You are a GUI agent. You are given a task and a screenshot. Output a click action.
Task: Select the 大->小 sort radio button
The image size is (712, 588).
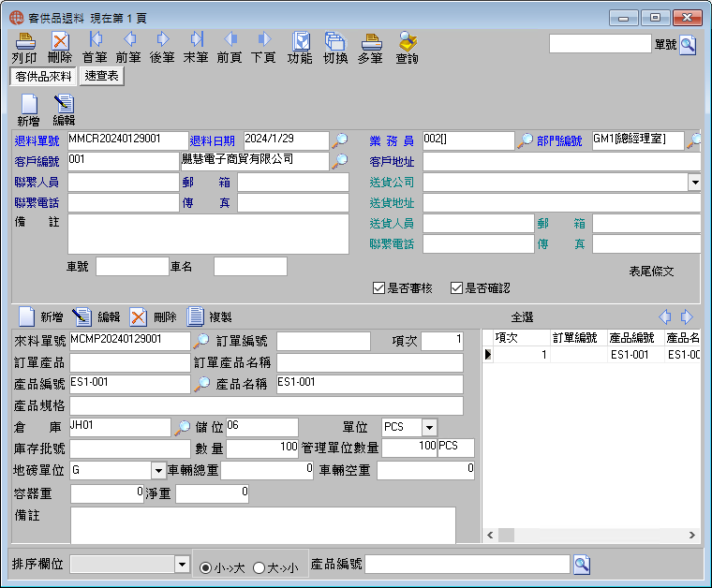click(x=259, y=567)
